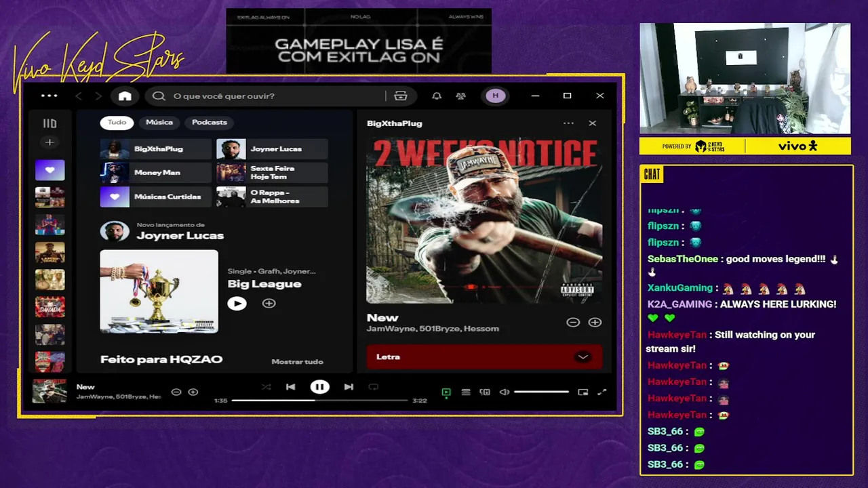Click the search magnifier icon
This screenshot has height=488, width=868.
[159, 96]
